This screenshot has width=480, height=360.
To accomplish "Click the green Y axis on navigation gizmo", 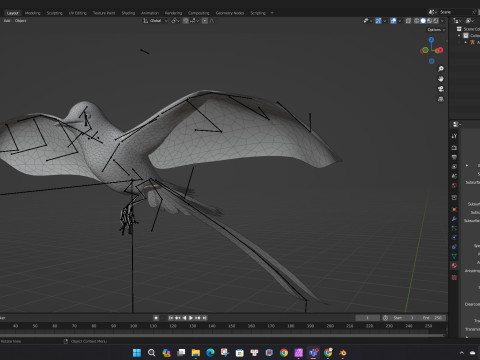I will point(425,50).
